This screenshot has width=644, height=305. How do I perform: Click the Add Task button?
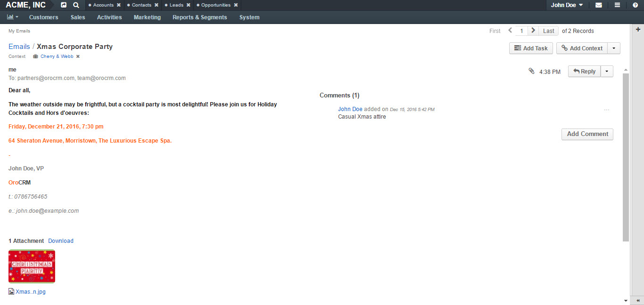531,48
